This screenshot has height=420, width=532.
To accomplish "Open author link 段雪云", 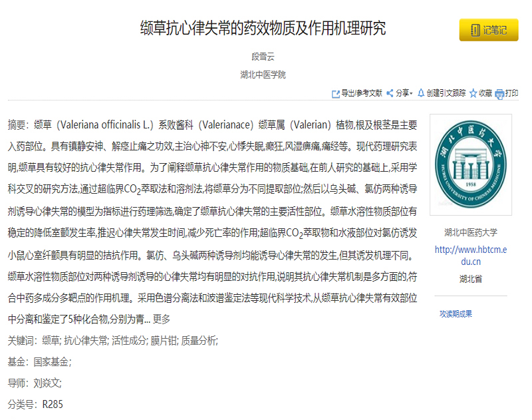I will [263, 57].
